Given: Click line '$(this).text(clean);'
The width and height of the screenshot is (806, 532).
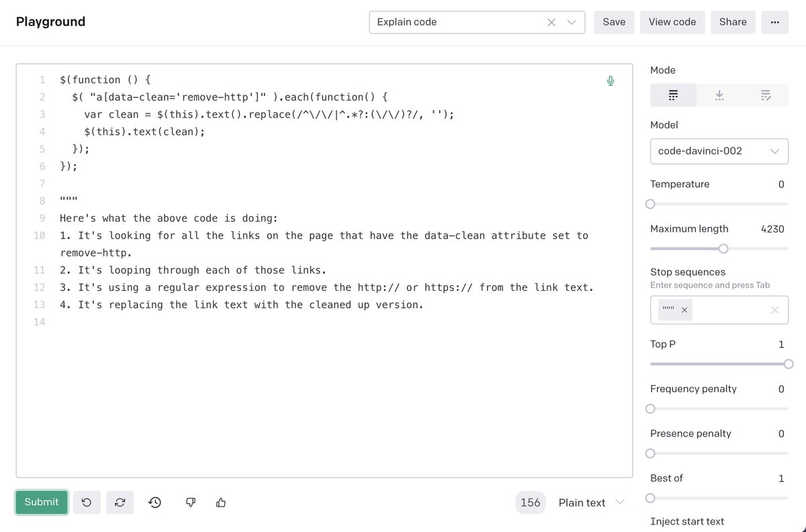Looking at the screenshot, I should point(144,132).
